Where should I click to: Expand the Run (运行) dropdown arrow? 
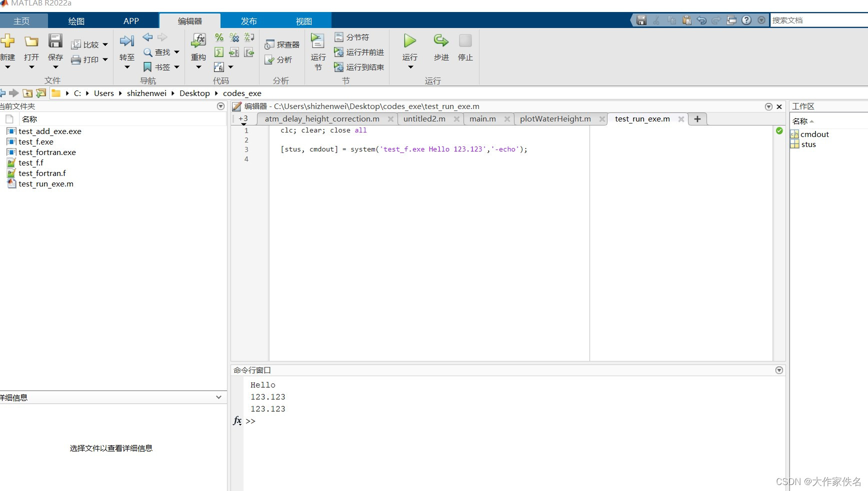410,67
